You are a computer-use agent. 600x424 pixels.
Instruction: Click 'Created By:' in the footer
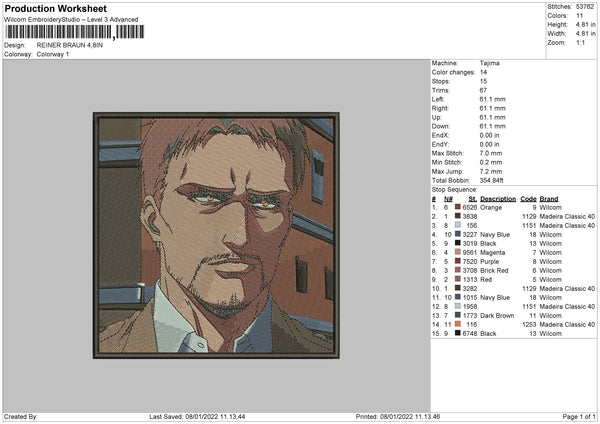point(21,417)
